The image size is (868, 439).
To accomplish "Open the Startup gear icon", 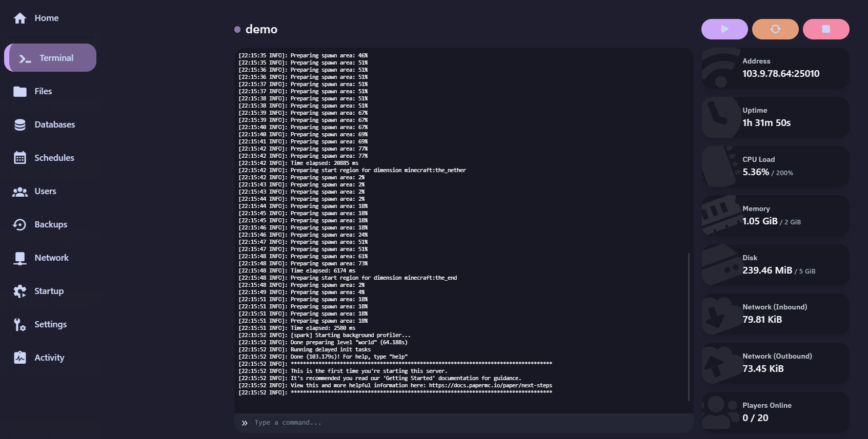I will click(20, 291).
